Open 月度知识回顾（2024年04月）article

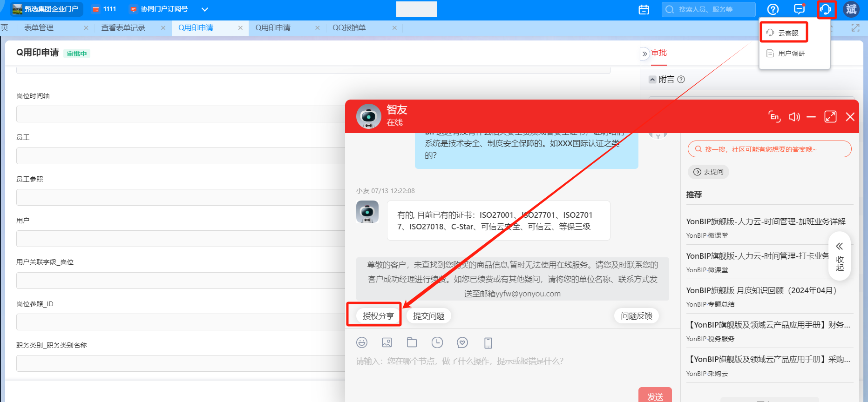pos(763,290)
